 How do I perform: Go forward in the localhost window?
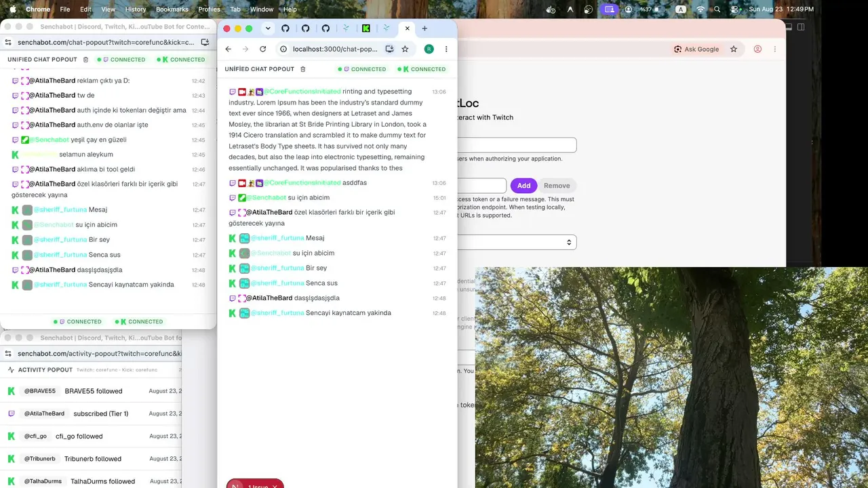(245, 49)
